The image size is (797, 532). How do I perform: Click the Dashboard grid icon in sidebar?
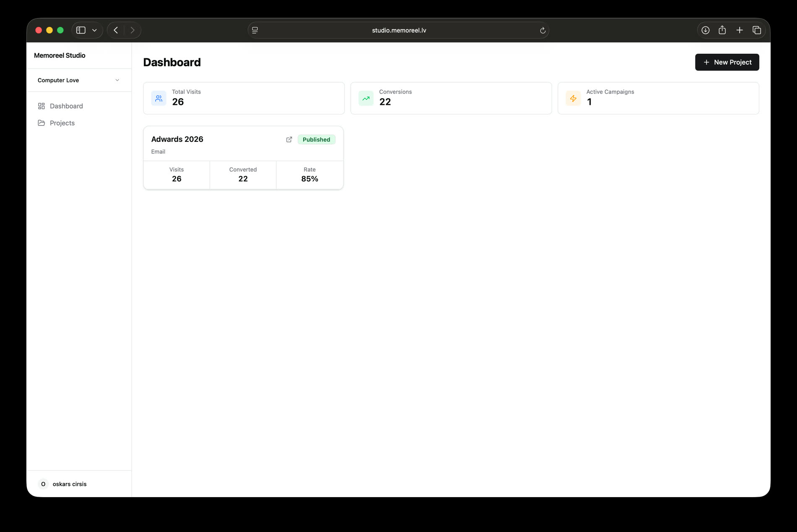[x=41, y=106]
